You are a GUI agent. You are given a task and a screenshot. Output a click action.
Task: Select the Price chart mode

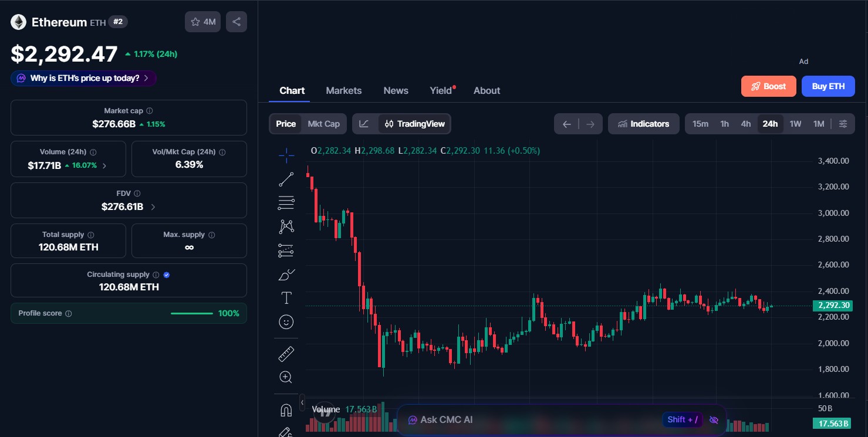click(286, 124)
